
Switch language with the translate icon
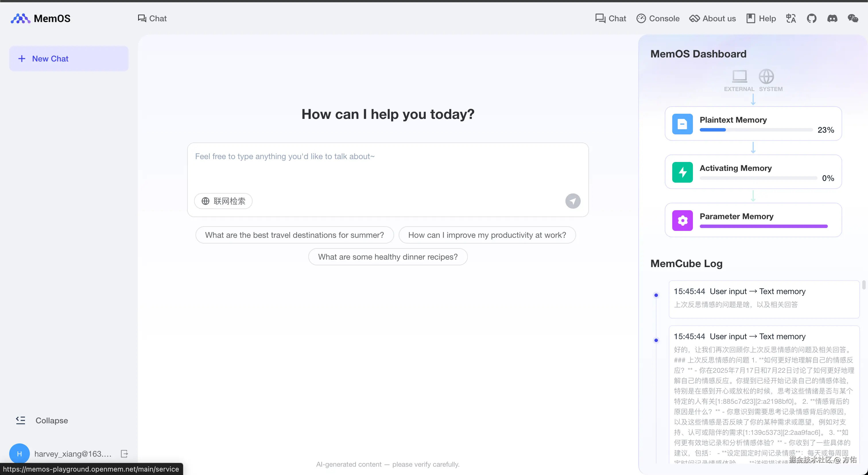click(791, 19)
